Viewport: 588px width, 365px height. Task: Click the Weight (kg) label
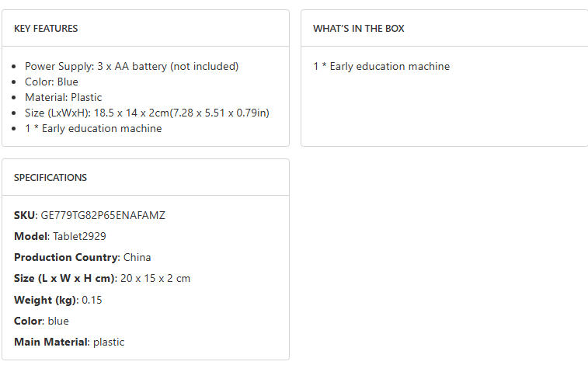click(46, 300)
